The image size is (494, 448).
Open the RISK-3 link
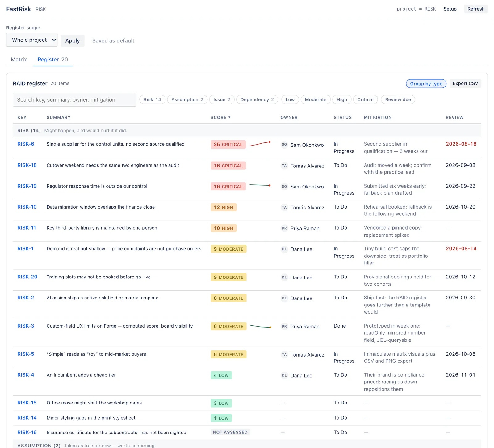26,326
